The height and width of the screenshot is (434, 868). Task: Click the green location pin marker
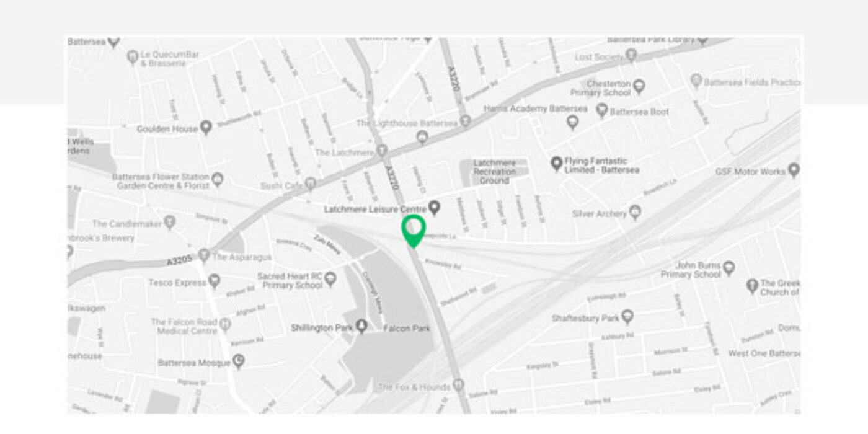click(x=413, y=231)
